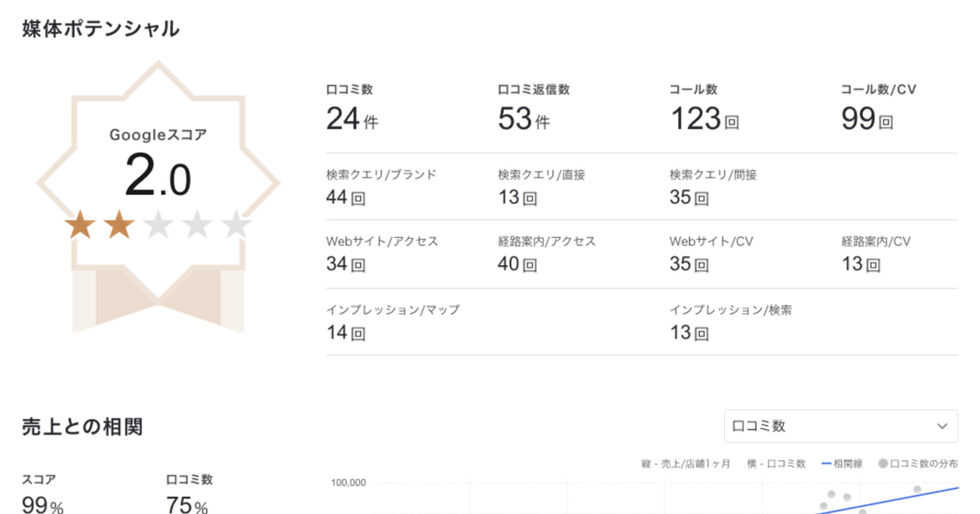Click the first filled gold star
Viewport: 980px width, 514px height.
click(81, 225)
